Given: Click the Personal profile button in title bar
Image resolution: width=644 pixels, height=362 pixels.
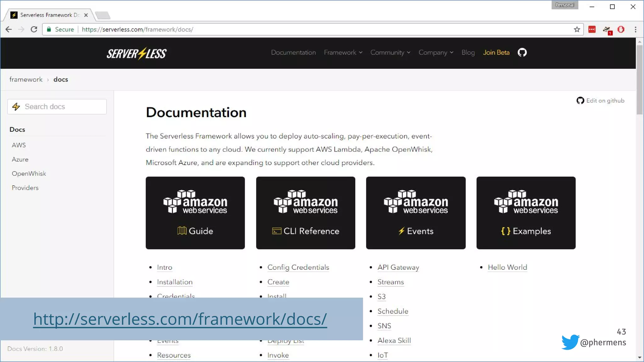Looking at the screenshot, I should [565, 5].
